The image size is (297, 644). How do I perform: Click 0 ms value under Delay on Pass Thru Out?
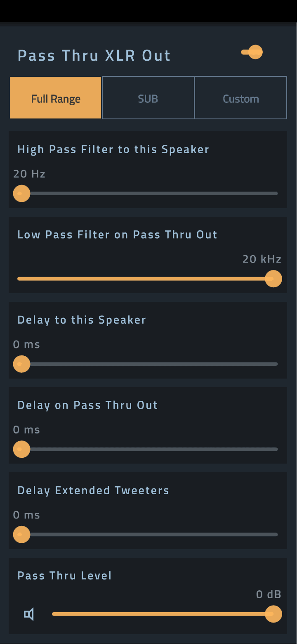(26, 430)
